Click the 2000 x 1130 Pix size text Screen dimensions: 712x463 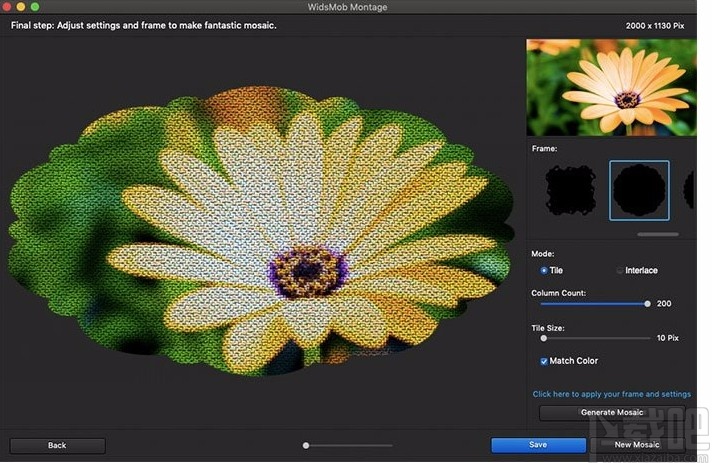click(655, 26)
